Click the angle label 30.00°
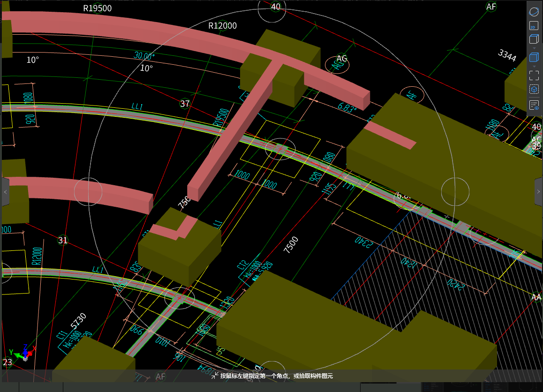Viewport: 543px width, 392px height. pos(144,56)
